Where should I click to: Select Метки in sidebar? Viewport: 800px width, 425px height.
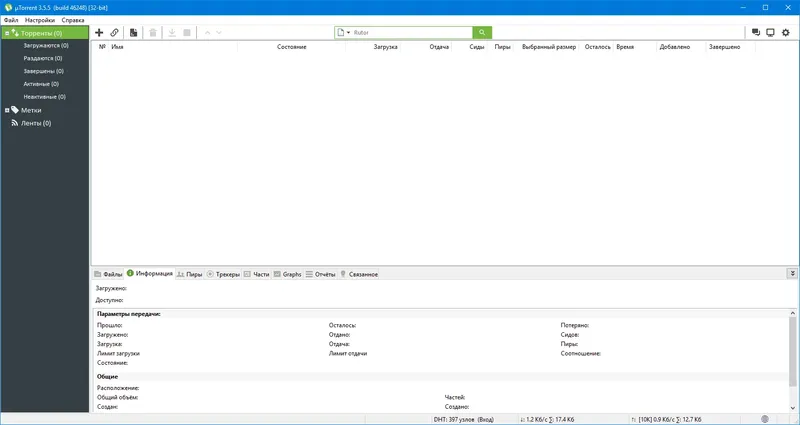click(31, 110)
